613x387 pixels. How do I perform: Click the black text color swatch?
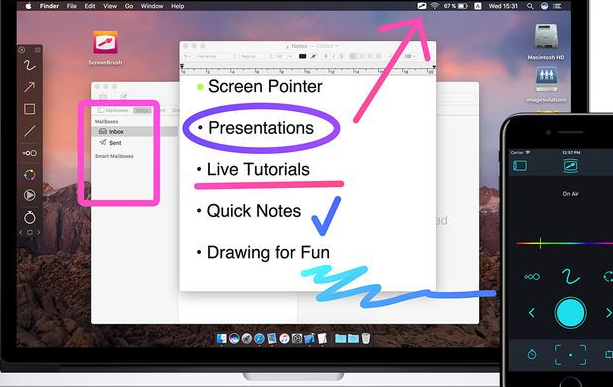[x=302, y=56]
